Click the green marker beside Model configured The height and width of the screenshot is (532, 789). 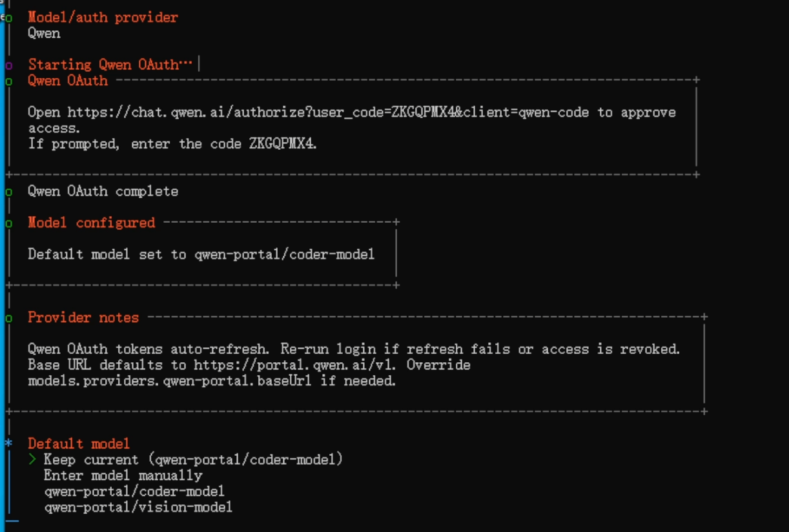[x=8, y=223]
